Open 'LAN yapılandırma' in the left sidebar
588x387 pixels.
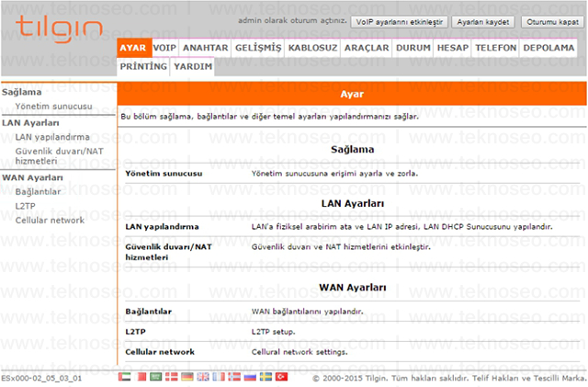[52, 137]
